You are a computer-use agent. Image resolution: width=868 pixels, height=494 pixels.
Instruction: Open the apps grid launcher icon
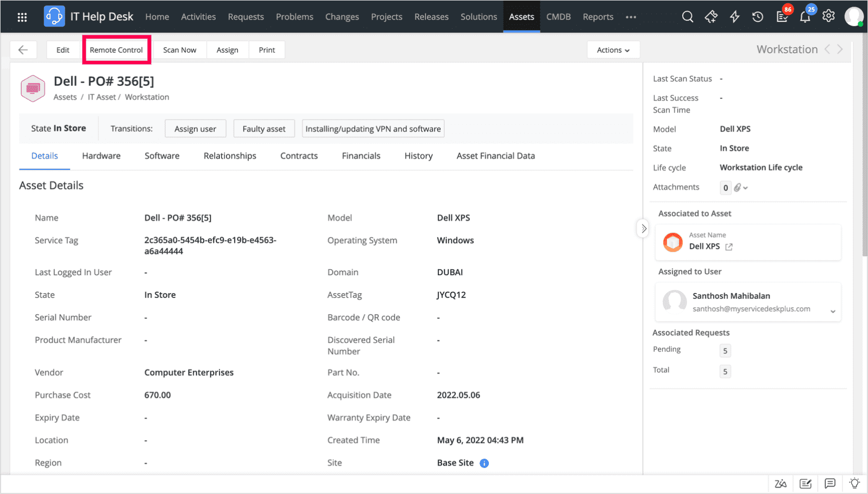22,17
